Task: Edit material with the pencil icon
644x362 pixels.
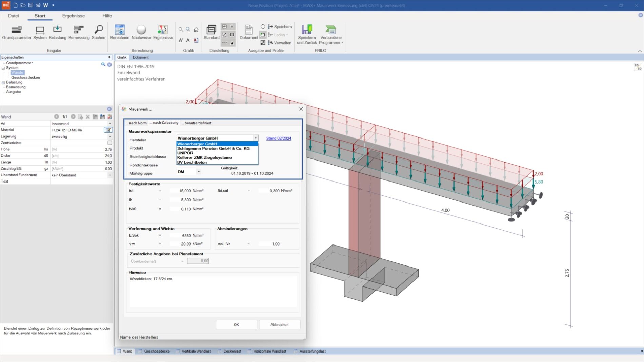Action: tap(108, 130)
